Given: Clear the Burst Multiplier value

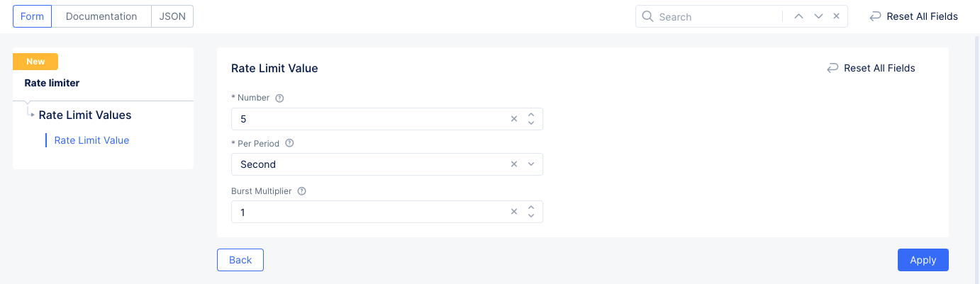Looking at the screenshot, I should pyautogui.click(x=514, y=212).
